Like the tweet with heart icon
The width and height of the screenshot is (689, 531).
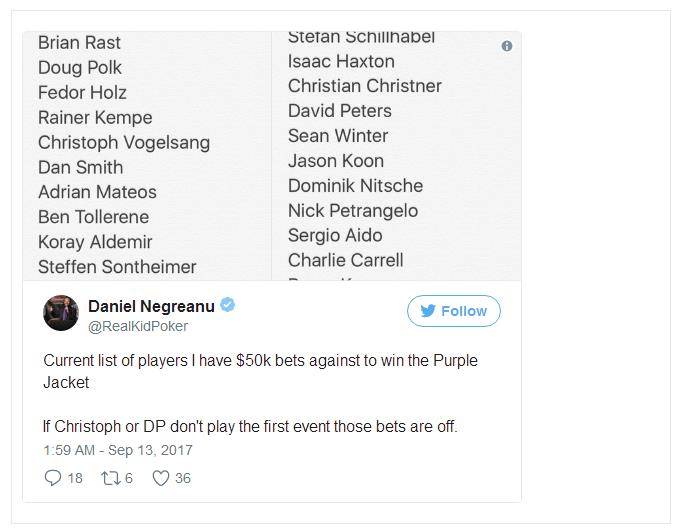point(161,478)
